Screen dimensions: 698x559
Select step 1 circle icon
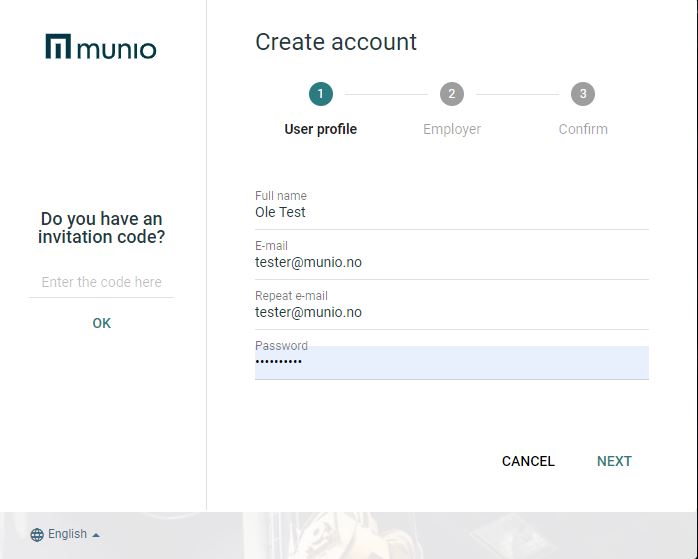[x=321, y=94]
